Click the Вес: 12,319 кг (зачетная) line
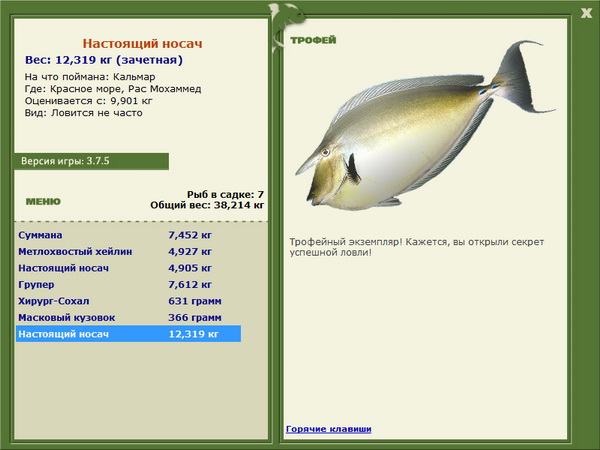600x450 pixels. click(x=104, y=60)
